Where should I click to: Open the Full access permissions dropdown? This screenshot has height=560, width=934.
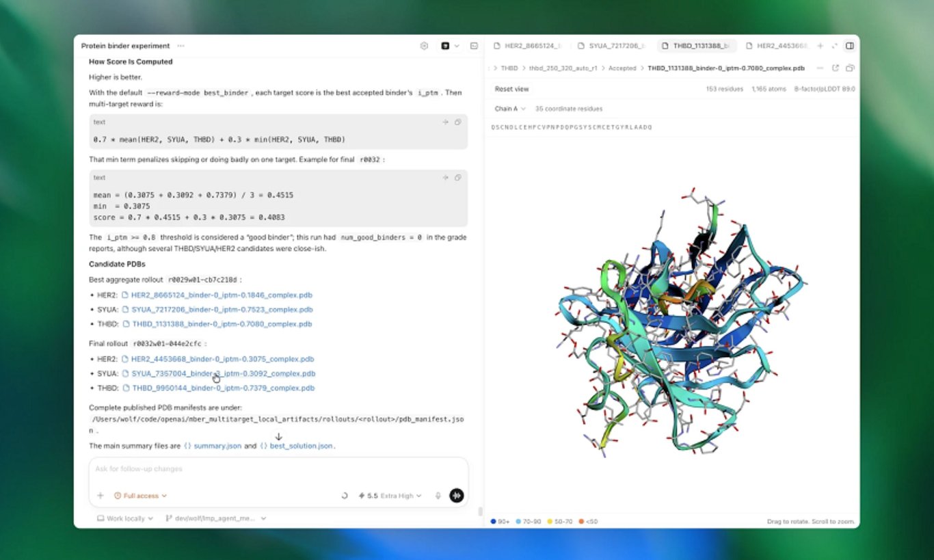pyautogui.click(x=141, y=496)
